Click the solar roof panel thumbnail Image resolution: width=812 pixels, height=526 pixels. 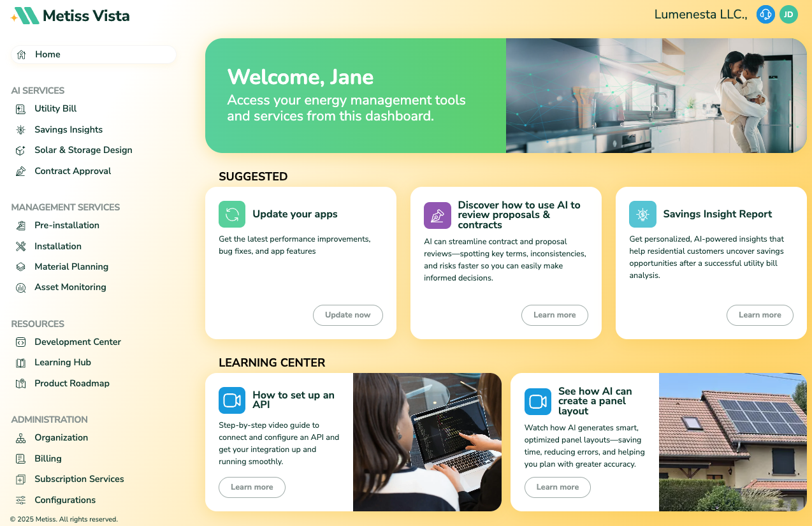click(733, 442)
